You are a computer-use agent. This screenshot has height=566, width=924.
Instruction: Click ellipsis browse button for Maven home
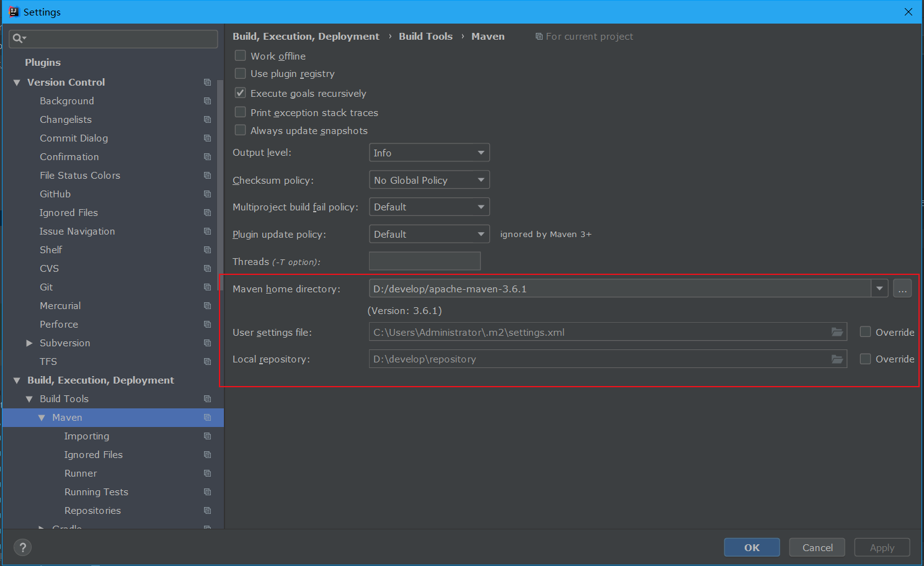[x=902, y=289]
